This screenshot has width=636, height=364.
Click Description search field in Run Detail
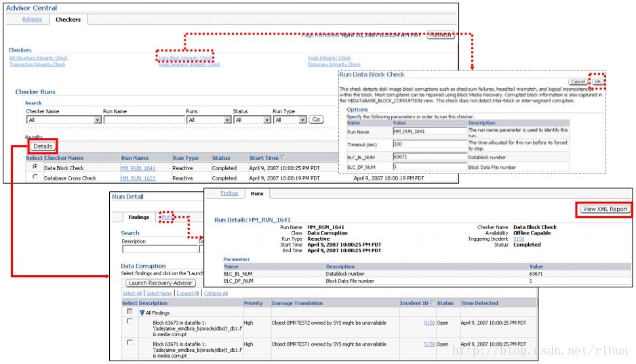(x=160, y=249)
